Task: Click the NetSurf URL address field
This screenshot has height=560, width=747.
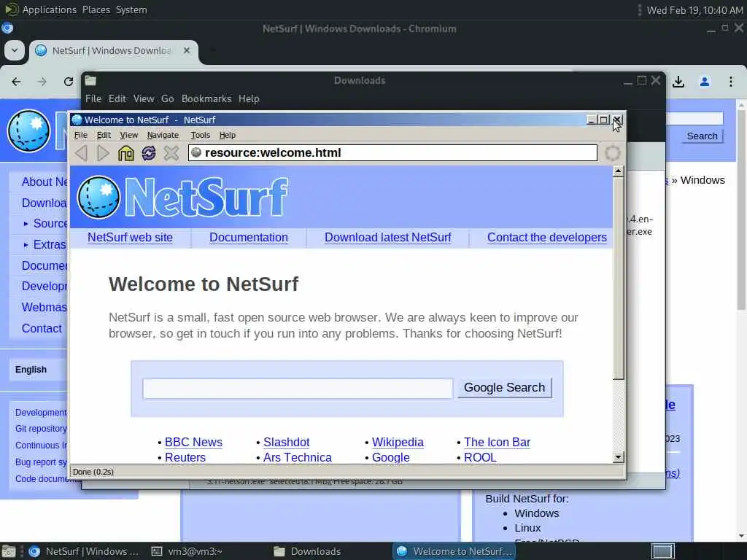Action: click(392, 152)
